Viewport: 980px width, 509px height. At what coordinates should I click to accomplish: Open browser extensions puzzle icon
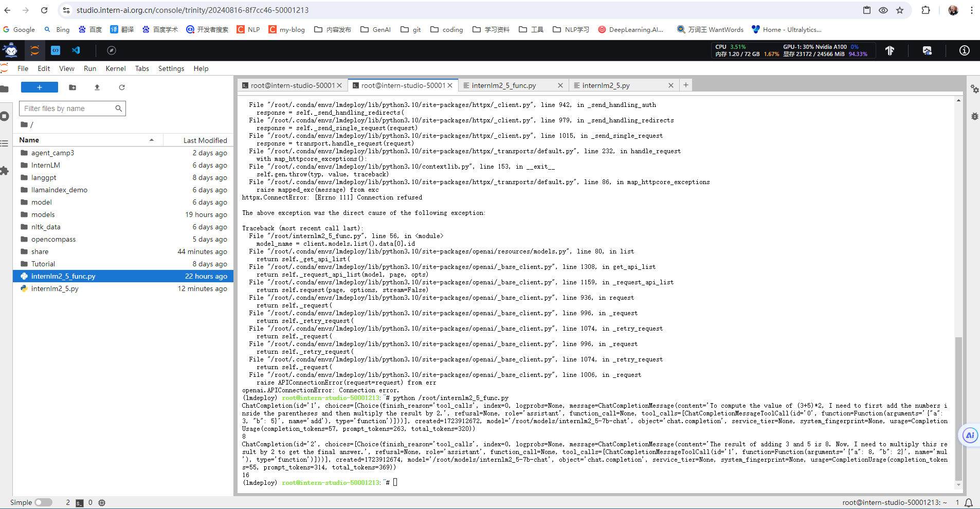click(x=925, y=10)
